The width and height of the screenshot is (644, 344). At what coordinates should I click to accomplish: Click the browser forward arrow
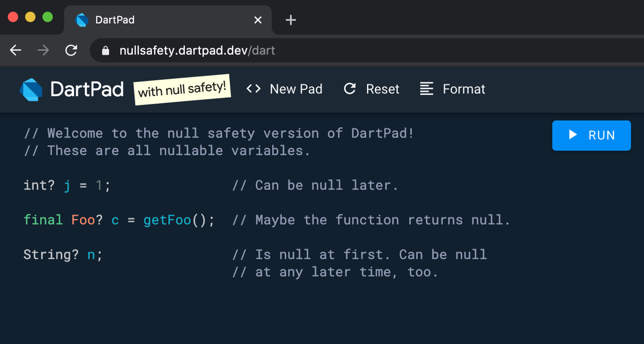pyautogui.click(x=43, y=50)
